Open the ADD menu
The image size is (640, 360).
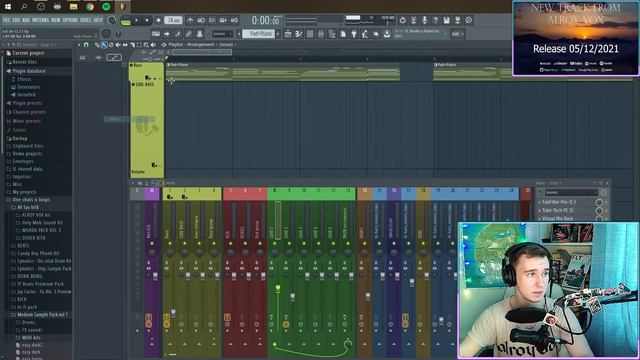26,20
